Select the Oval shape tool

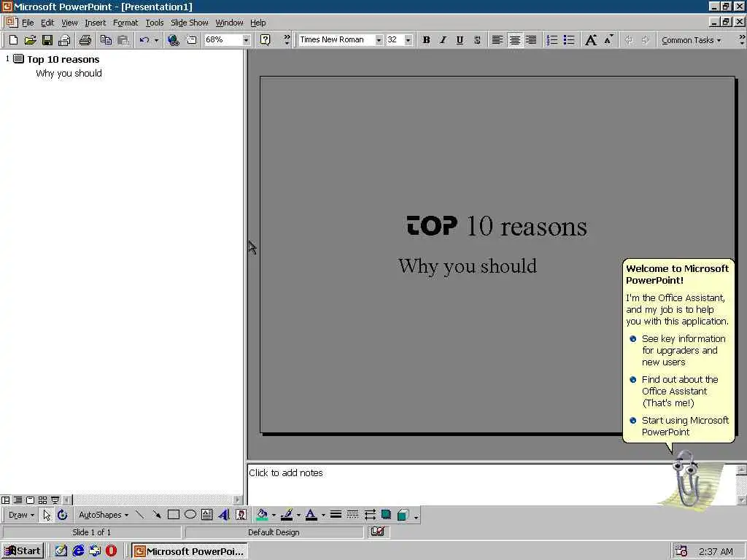pyautogui.click(x=190, y=515)
